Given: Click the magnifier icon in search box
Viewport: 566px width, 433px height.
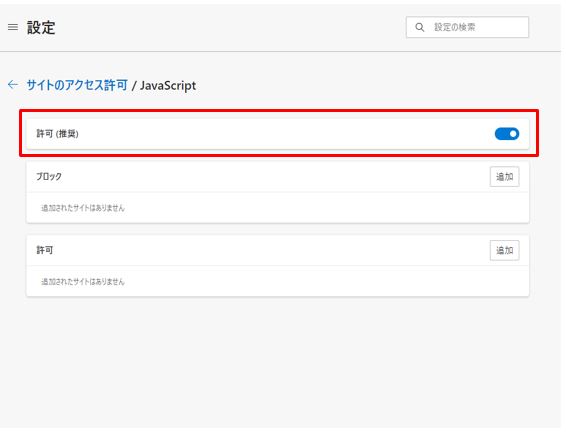Looking at the screenshot, I should click(419, 27).
